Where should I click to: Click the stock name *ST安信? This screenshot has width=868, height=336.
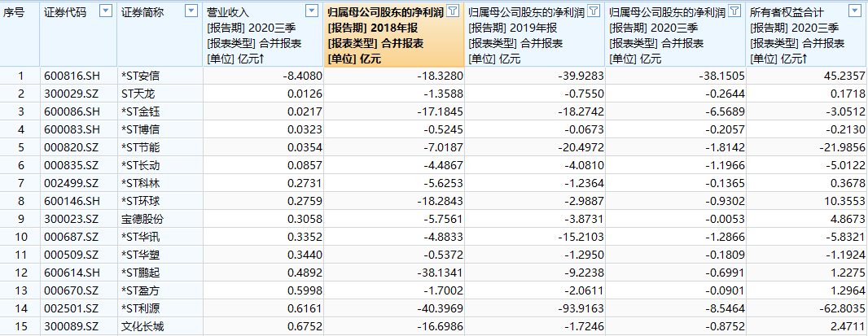tap(141, 76)
